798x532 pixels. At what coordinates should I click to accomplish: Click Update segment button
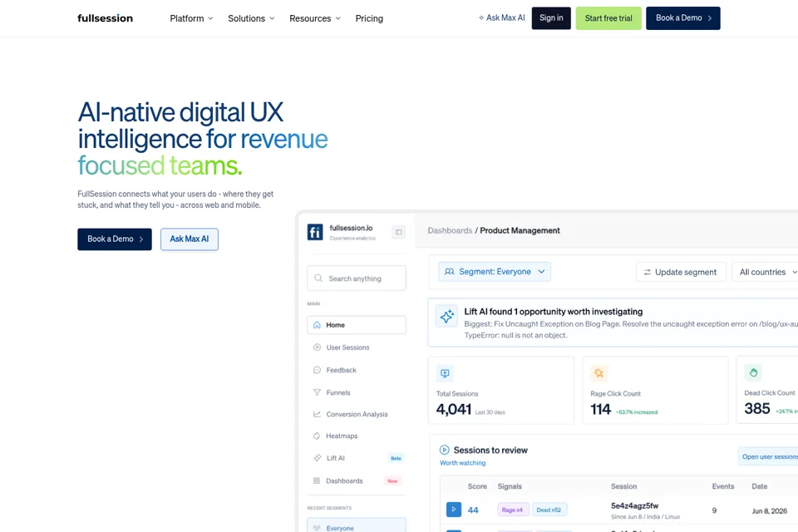pos(681,272)
